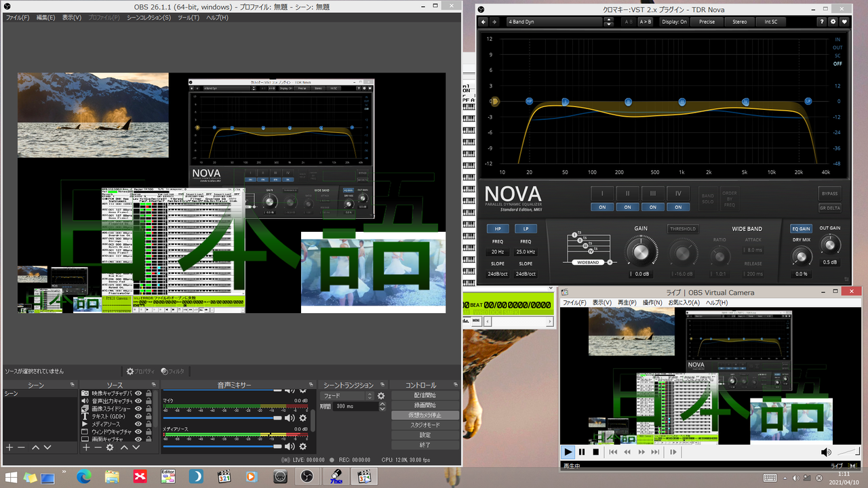
Task: Turn off Nova band IV ON button
Action: pyautogui.click(x=678, y=207)
